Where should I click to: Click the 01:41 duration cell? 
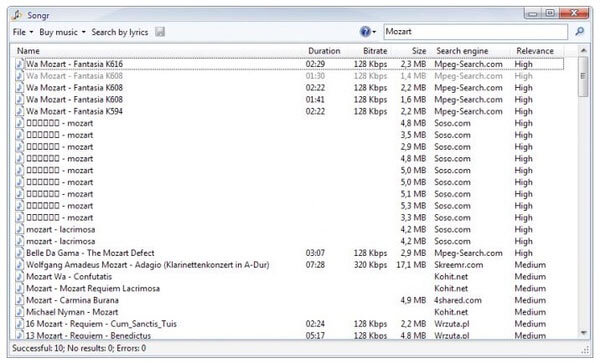(x=315, y=99)
